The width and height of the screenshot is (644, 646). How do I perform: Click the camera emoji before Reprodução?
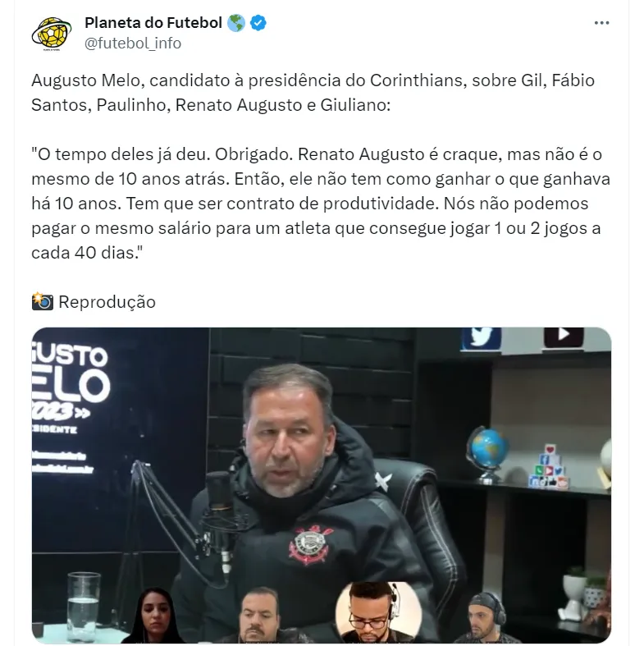[43, 301]
